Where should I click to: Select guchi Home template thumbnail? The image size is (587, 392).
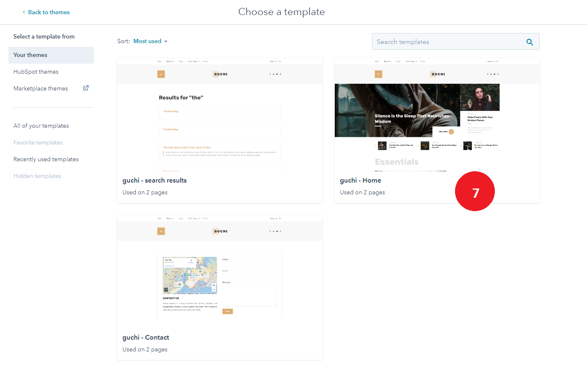(x=437, y=115)
